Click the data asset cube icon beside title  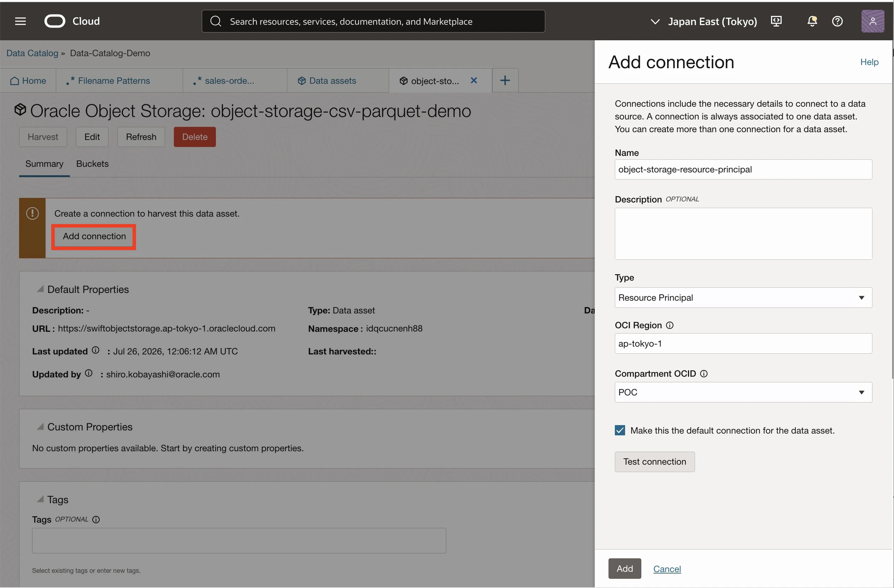(20, 110)
